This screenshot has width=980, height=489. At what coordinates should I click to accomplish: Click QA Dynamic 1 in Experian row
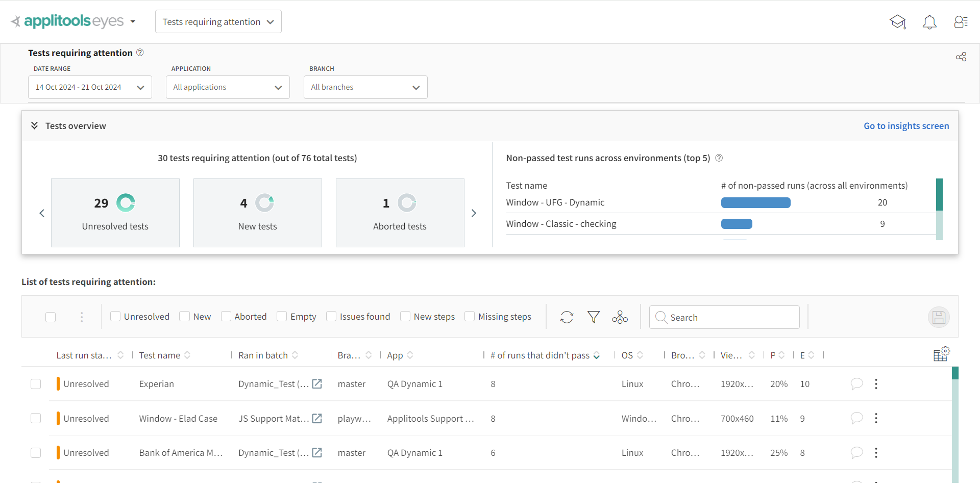coord(414,384)
